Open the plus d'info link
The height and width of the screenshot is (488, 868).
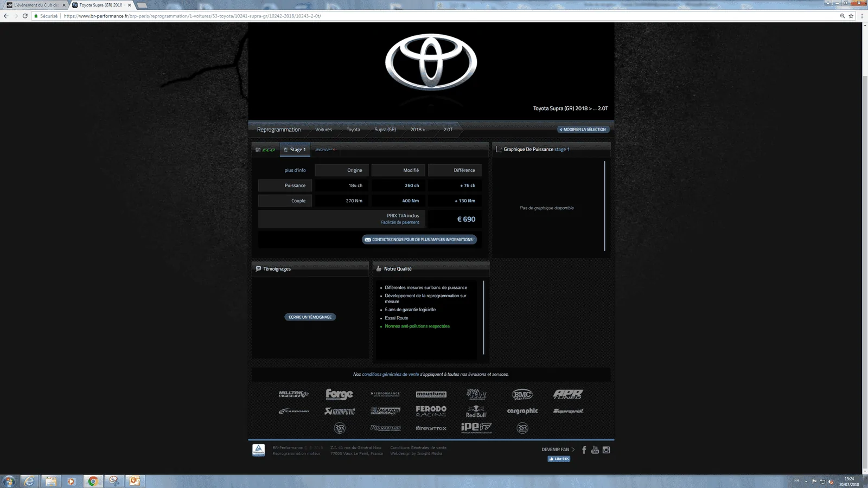click(295, 170)
